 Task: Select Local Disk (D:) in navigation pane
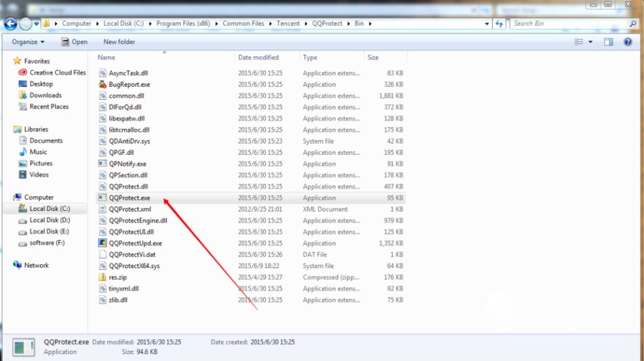[49, 220]
